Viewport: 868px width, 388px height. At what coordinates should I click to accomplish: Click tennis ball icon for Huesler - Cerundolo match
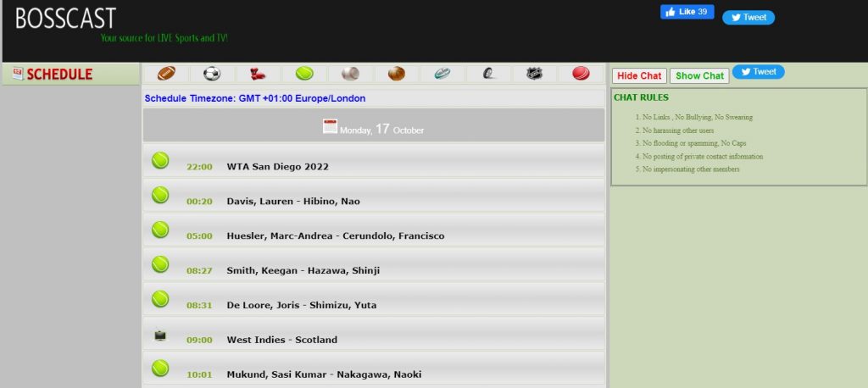[x=160, y=230]
